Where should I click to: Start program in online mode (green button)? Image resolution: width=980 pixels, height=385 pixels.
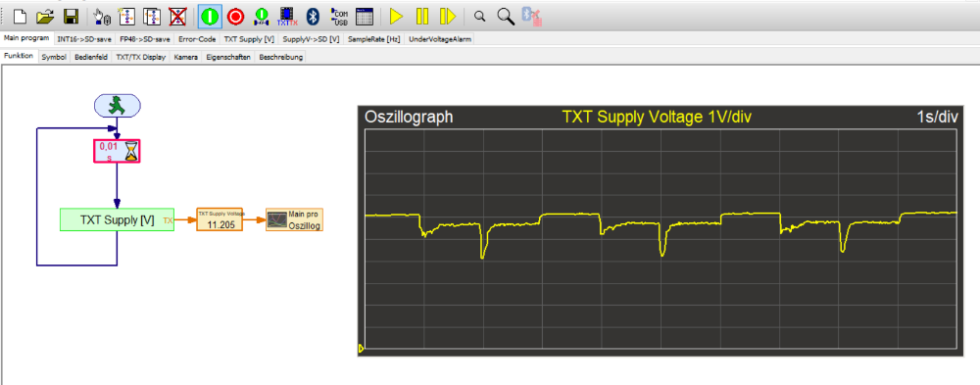pyautogui.click(x=210, y=17)
